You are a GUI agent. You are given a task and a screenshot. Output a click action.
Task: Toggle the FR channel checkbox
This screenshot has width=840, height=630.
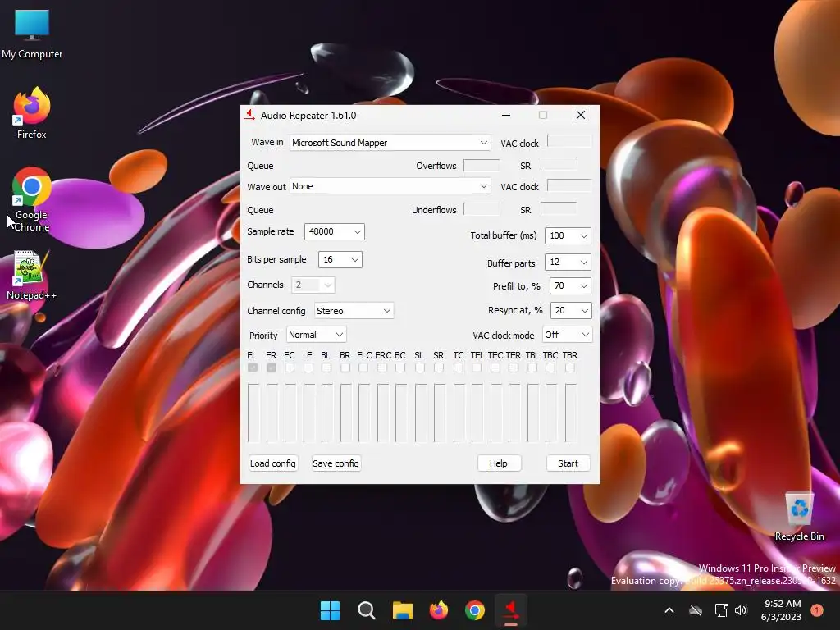(272, 367)
